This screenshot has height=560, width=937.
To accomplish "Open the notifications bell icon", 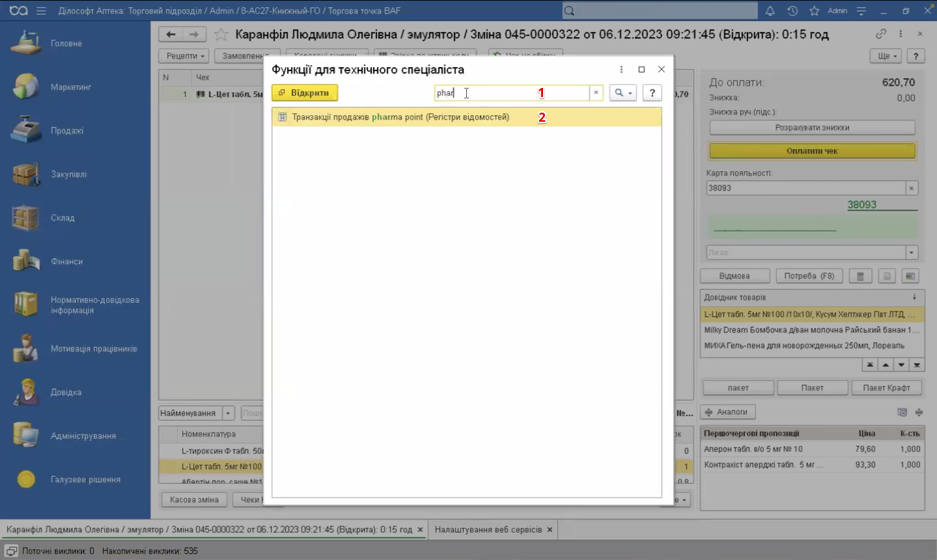I will pos(770,11).
